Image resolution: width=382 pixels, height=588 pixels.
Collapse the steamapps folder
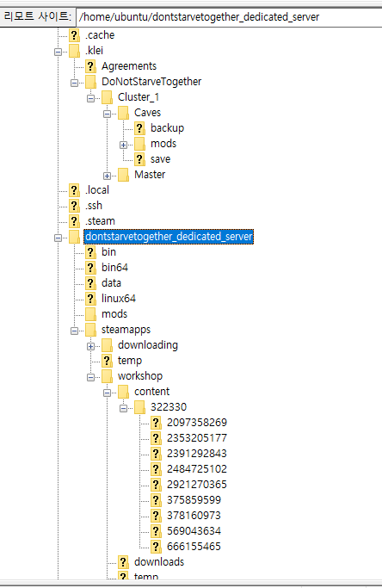tap(74, 331)
